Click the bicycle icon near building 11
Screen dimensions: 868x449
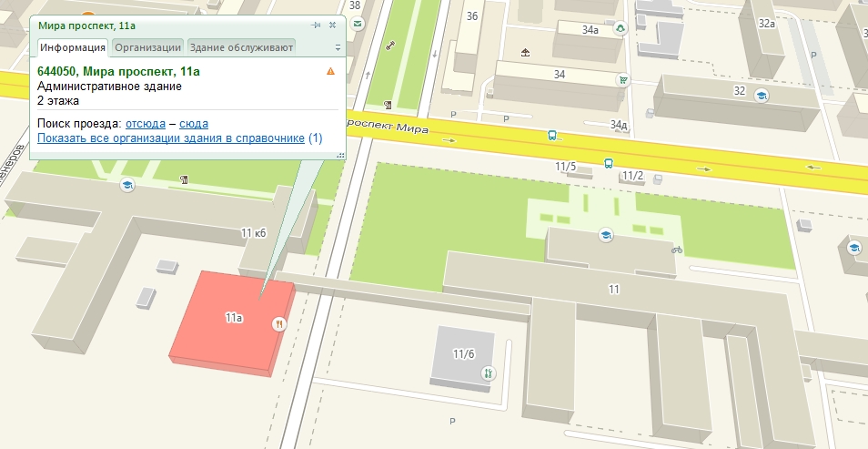click(676, 249)
